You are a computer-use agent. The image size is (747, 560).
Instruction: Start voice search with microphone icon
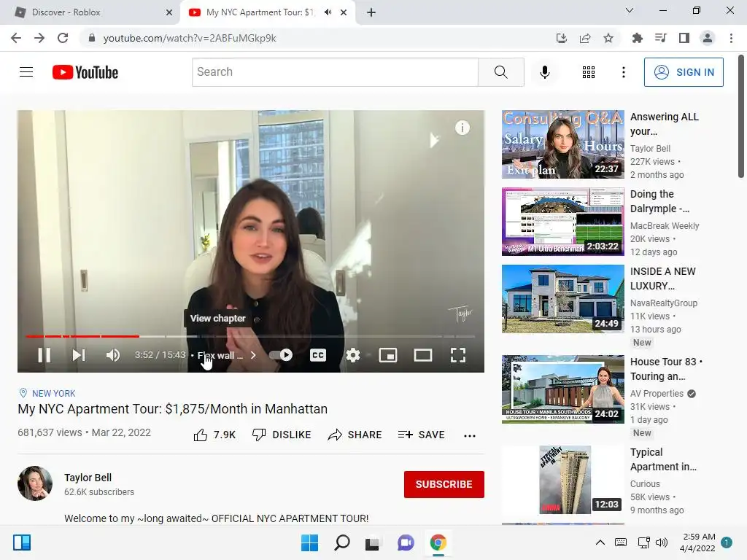(x=544, y=72)
